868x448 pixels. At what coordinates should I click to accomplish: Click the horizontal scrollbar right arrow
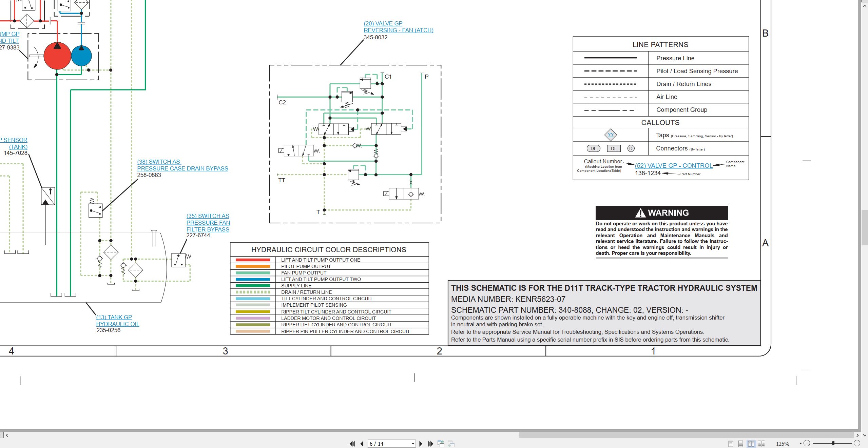tap(857, 435)
